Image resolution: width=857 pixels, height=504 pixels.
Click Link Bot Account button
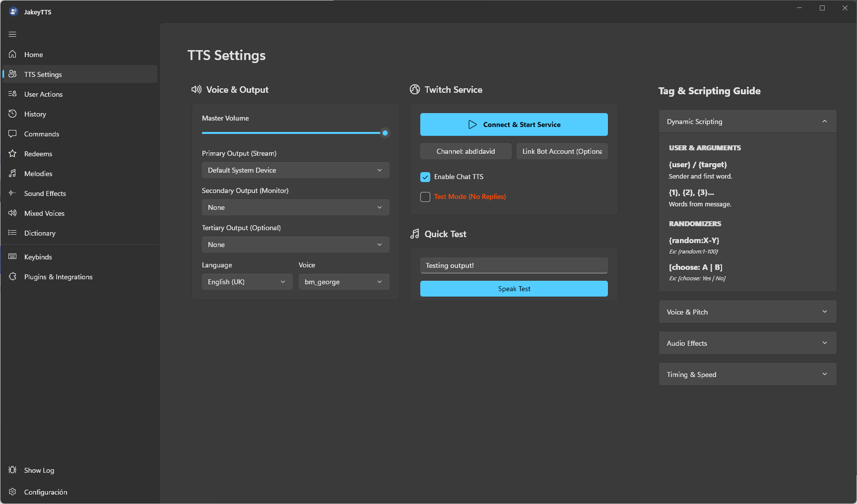click(562, 151)
